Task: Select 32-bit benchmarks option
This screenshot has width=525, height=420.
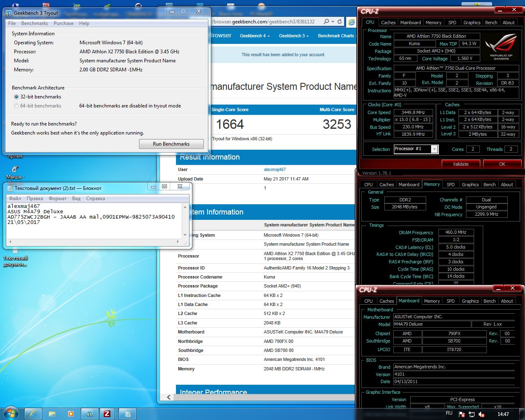Action: coord(37,97)
